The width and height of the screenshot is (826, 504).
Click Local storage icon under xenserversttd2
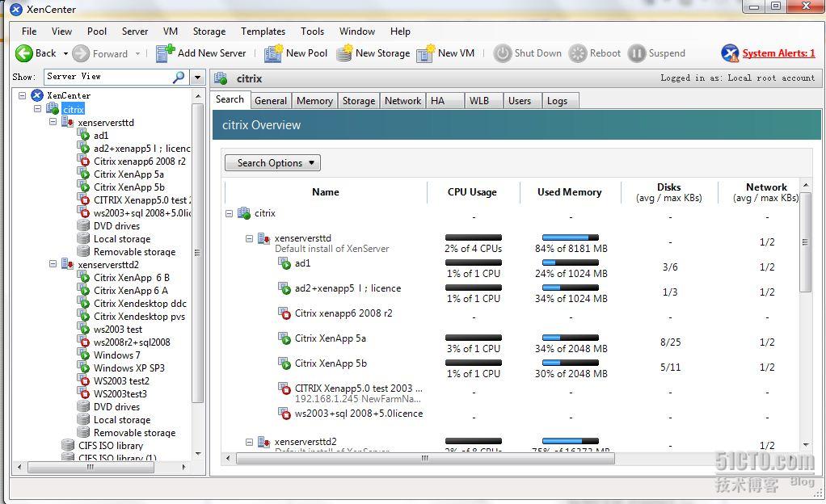[83, 419]
